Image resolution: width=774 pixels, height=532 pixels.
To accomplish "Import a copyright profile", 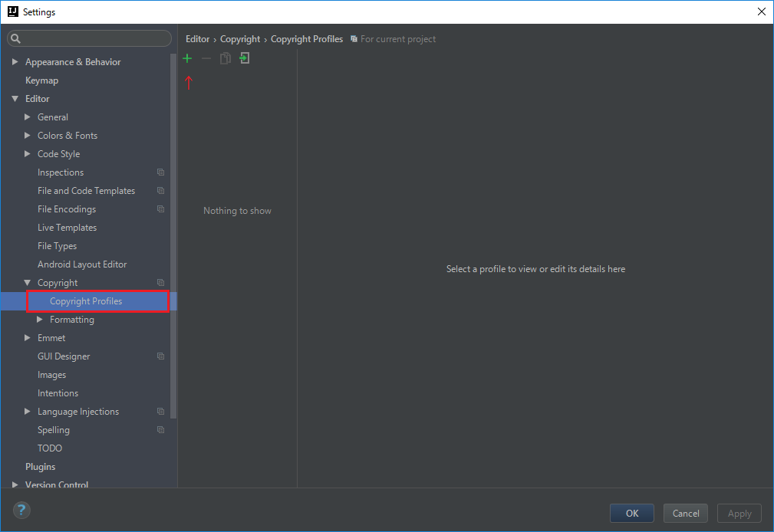I will [x=244, y=57].
